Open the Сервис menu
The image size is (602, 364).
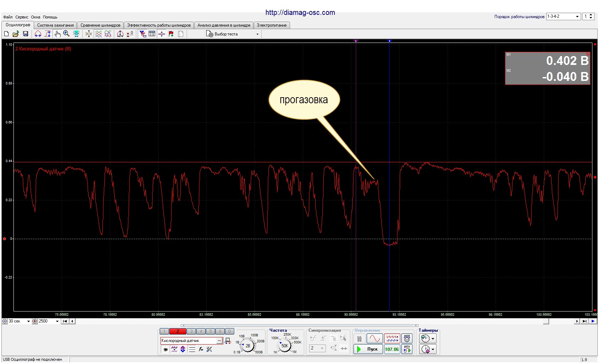coord(22,17)
